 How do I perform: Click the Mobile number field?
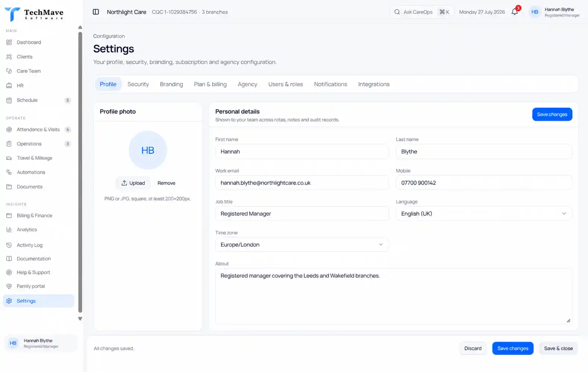click(484, 183)
